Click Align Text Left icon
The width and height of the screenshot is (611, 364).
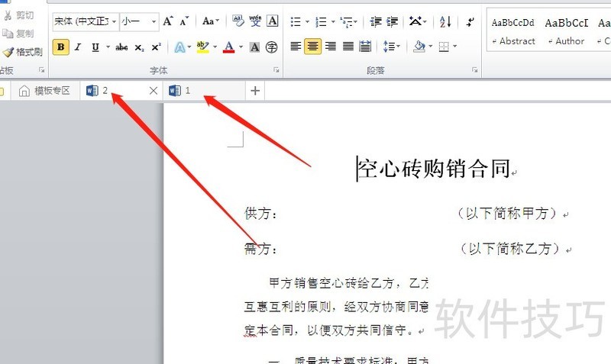coord(296,47)
